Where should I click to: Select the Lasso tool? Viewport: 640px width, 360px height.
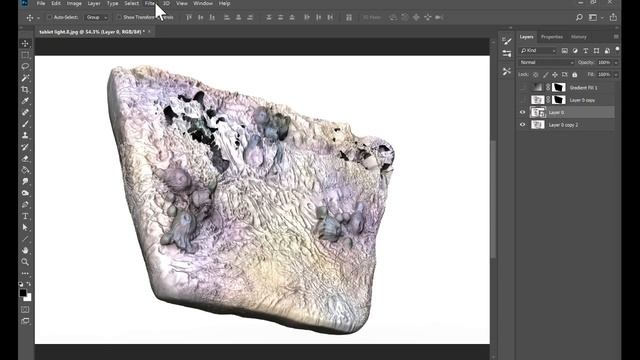pos(25,67)
